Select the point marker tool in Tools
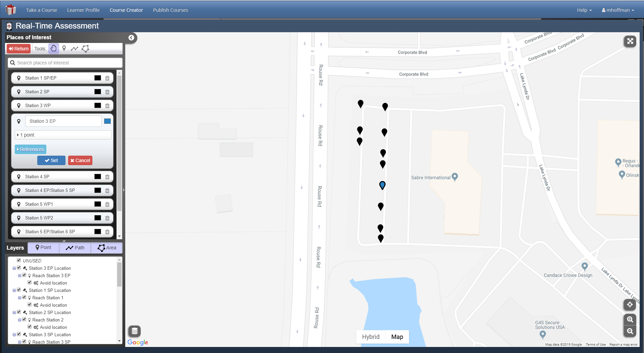Viewport: 644px width, 353px height. (x=64, y=48)
